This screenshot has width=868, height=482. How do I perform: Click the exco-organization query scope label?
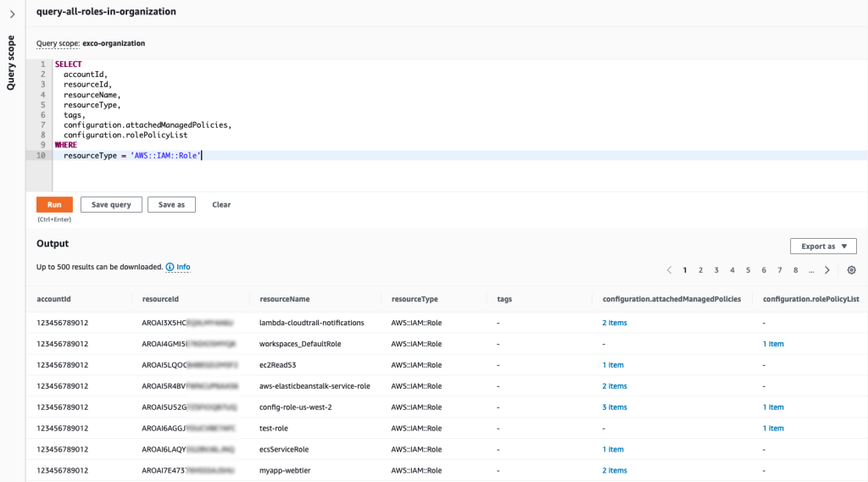point(114,43)
